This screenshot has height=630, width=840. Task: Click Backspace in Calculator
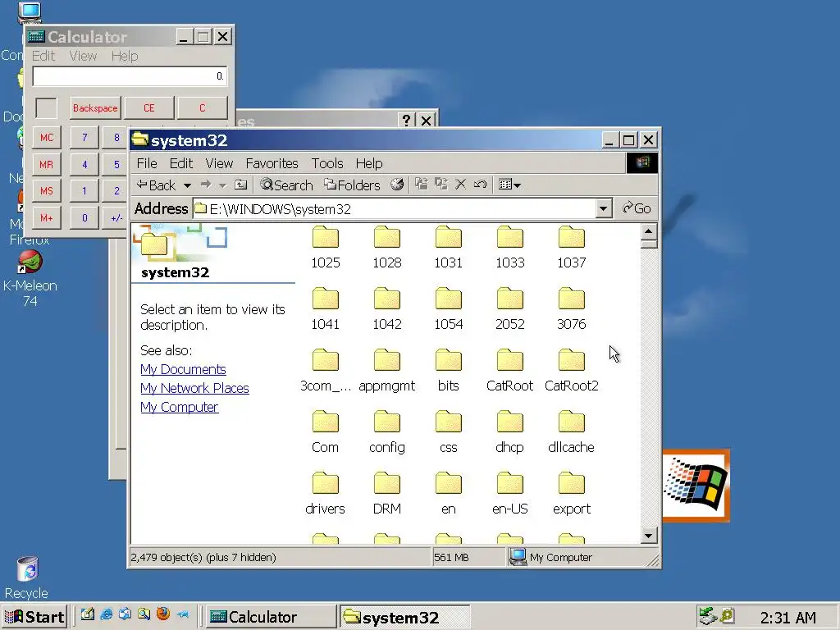(x=95, y=108)
